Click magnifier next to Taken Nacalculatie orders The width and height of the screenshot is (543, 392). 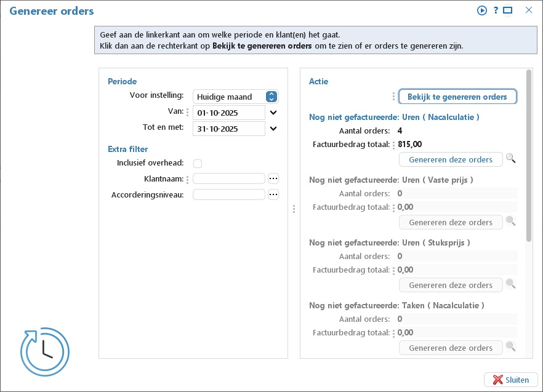coord(511,346)
